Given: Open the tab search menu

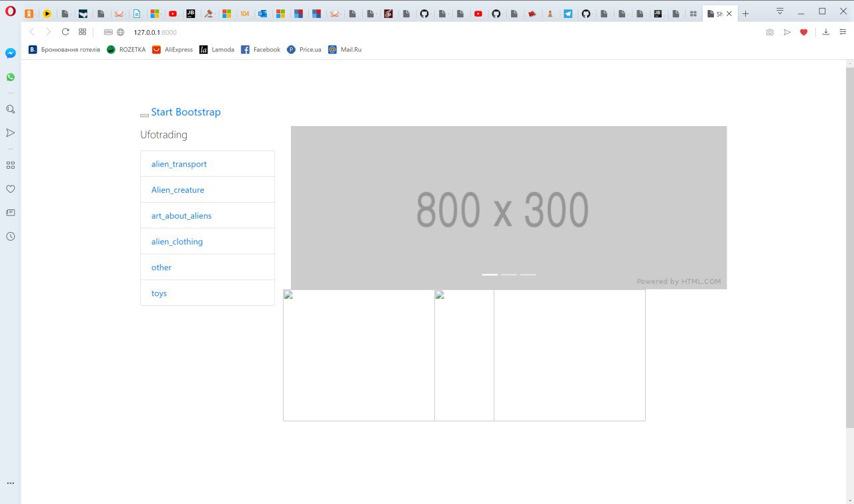Looking at the screenshot, I should click(x=780, y=11).
